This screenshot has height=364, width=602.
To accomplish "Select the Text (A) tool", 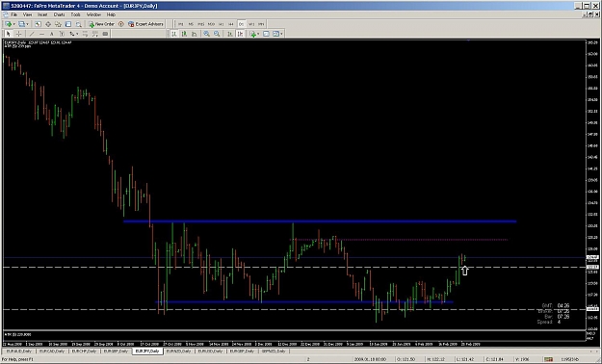I will tap(51, 34).
